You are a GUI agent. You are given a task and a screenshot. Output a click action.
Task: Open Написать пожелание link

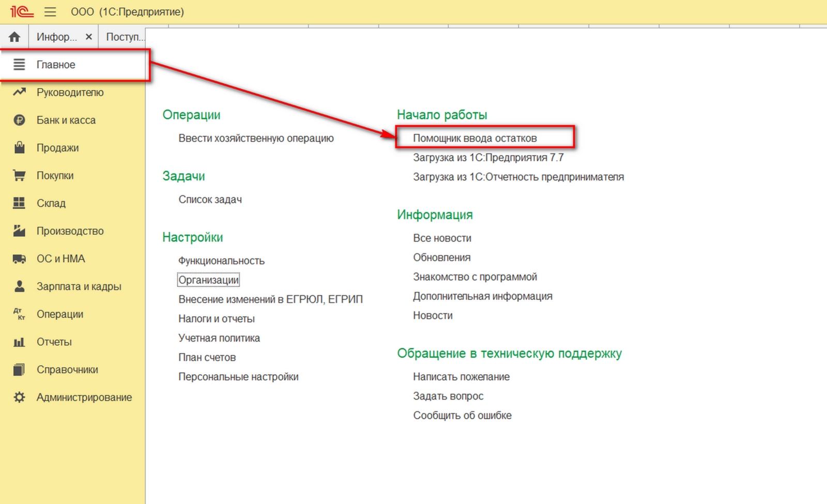[x=462, y=377]
